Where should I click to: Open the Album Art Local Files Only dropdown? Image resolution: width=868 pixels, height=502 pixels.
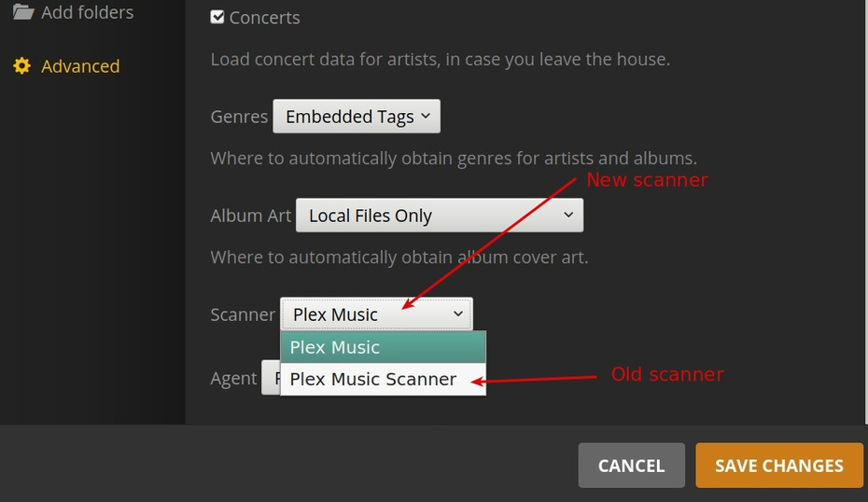coord(439,216)
